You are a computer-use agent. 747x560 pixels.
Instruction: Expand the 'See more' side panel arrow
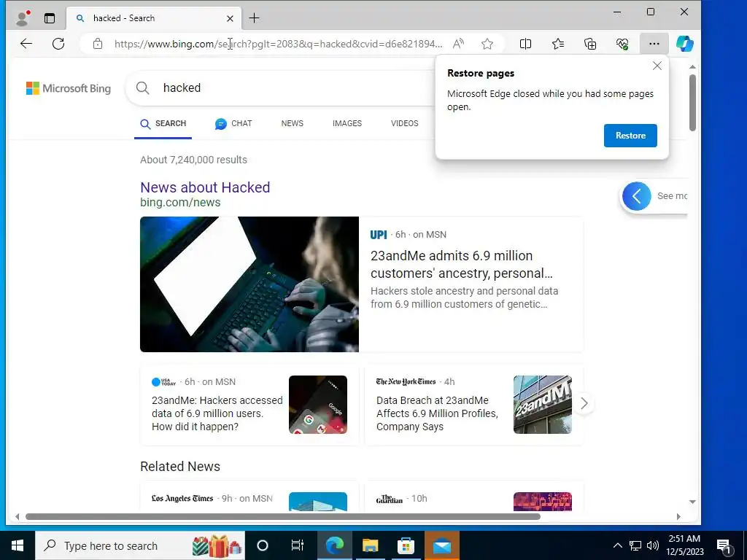pyautogui.click(x=636, y=195)
